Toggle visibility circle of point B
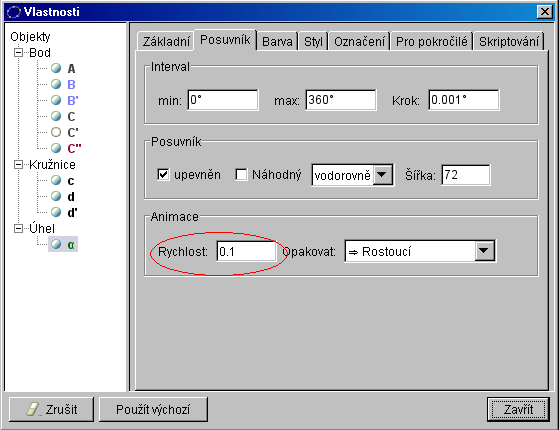This screenshot has width=559, height=430. (x=56, y=84)
